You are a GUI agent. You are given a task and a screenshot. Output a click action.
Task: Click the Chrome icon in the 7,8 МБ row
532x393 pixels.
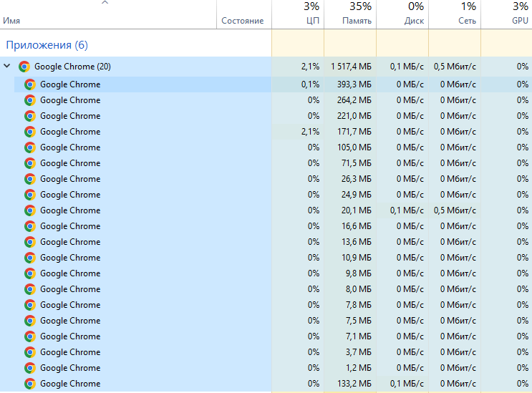[x=30, y=305]
